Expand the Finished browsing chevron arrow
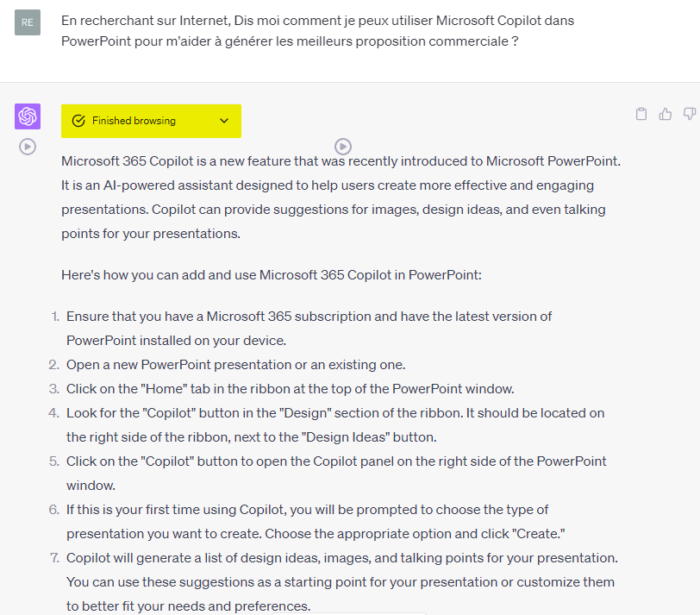The width and height of the screenshot is (700, 615). (x=224, y=121)
